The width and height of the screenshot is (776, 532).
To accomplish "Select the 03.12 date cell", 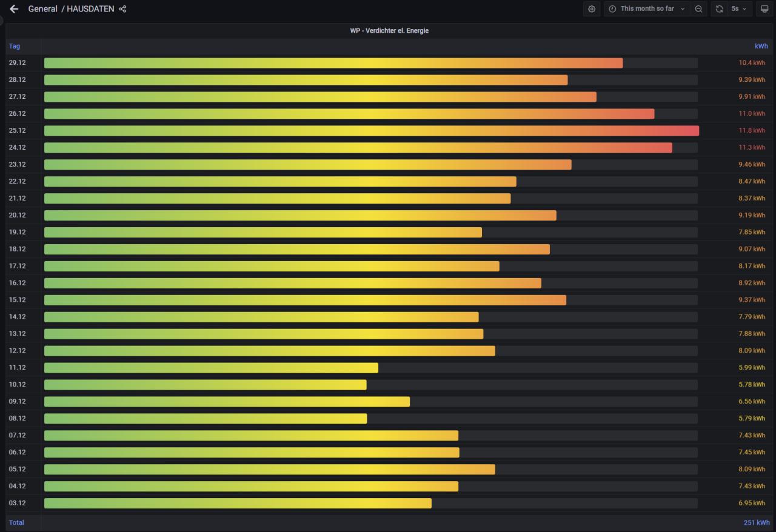I will tap(17, 503).
